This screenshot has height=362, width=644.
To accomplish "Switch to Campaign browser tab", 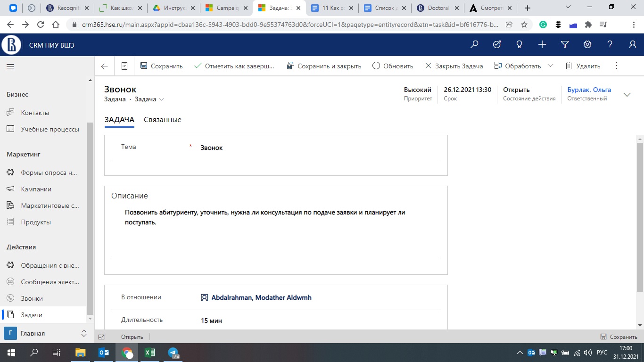I will pyautogui.click(x=226, y=8).
